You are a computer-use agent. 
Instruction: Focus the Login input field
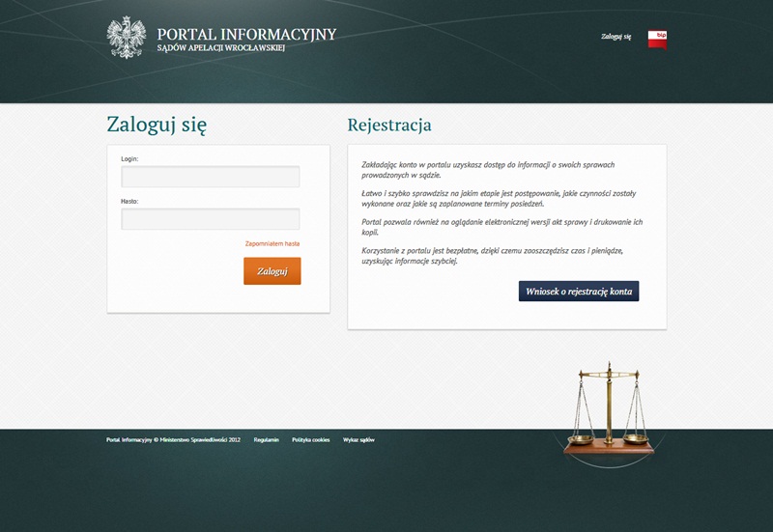point(210,177)
